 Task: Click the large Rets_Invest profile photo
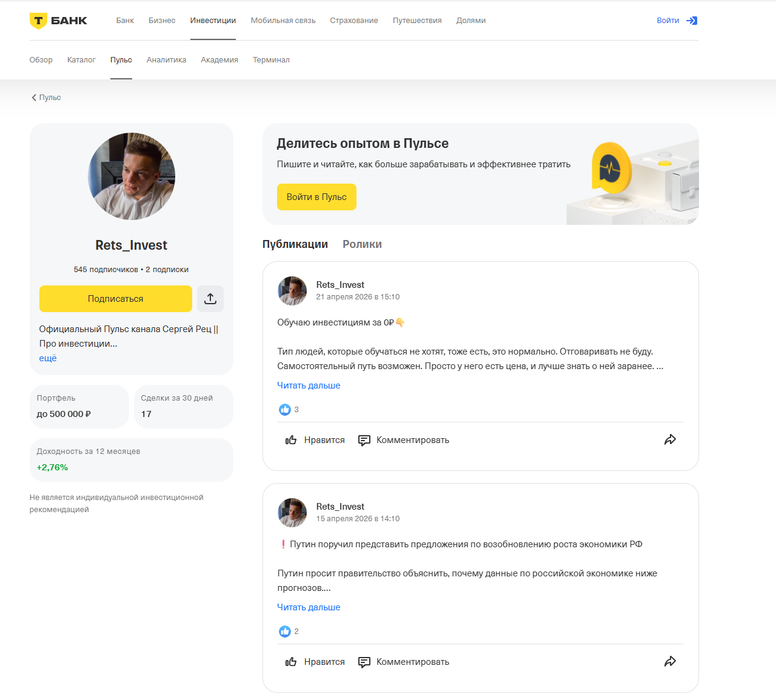[132, 176]
